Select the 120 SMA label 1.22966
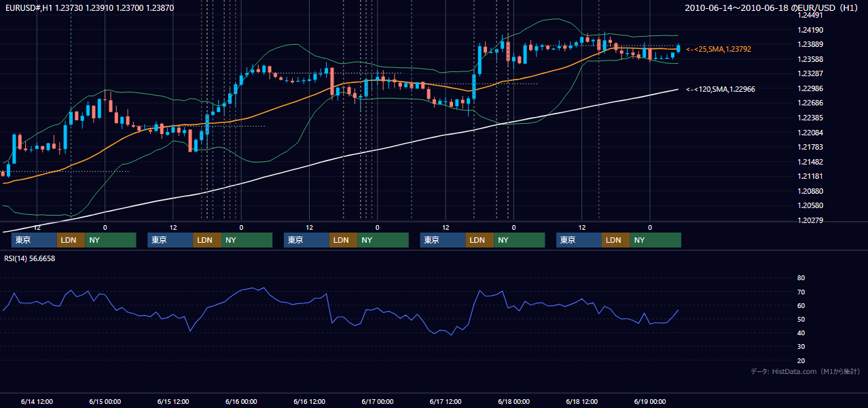Viewport: 868px width, 408px height. pos(721,89)
